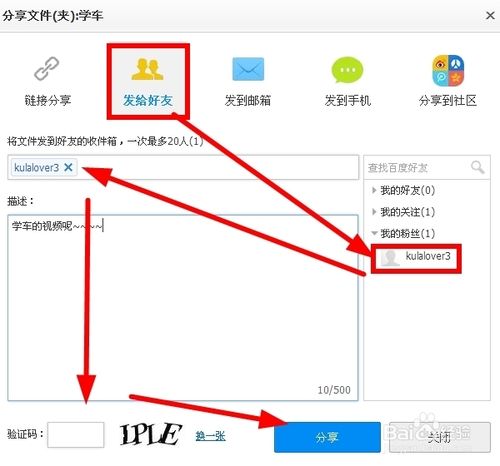
Task: Refresh captcha via 换一张 link
Action: (x=210, y=435)
